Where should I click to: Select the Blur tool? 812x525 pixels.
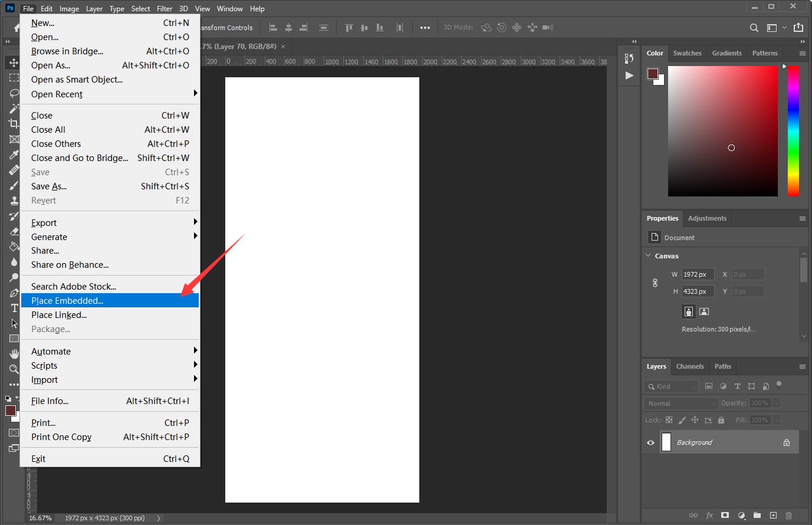(14, 262)
